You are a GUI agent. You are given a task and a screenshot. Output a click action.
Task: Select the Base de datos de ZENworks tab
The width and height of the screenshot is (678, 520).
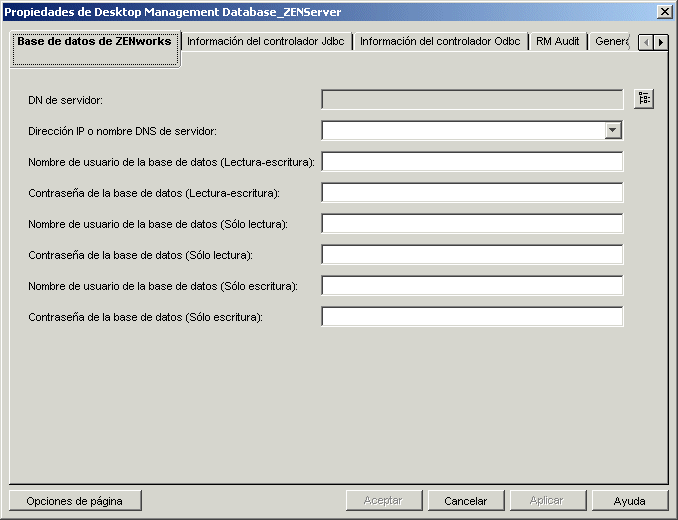[x=95, y=49]
